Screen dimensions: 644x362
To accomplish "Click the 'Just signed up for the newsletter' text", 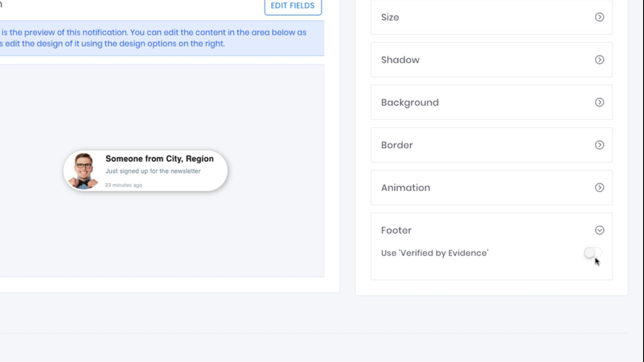I will (x=153, y=171).
